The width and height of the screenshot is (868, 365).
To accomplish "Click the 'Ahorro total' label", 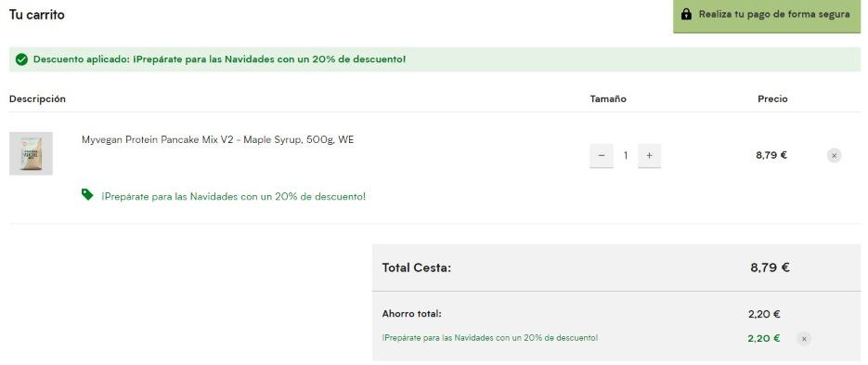I will point(412,314).
